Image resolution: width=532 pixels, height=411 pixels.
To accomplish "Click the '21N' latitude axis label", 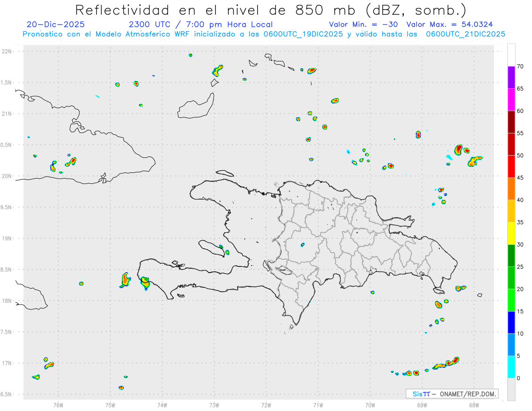I will (x=6, y=114).
